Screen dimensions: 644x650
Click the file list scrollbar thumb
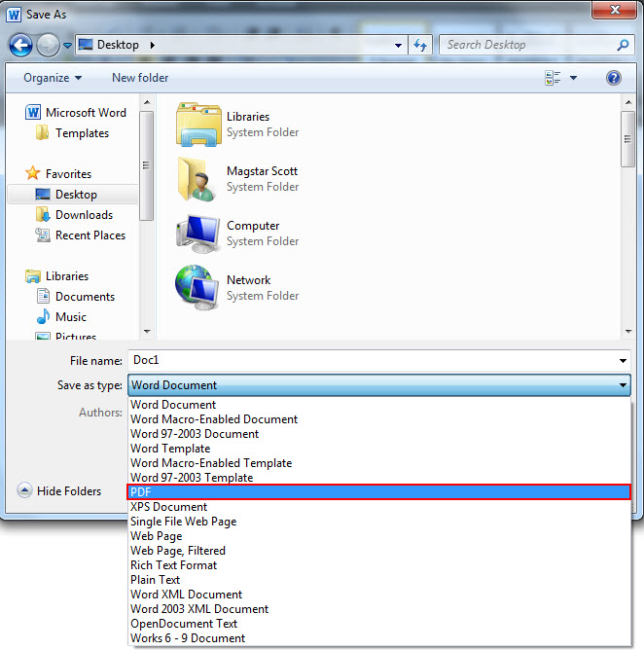[628, 139]
